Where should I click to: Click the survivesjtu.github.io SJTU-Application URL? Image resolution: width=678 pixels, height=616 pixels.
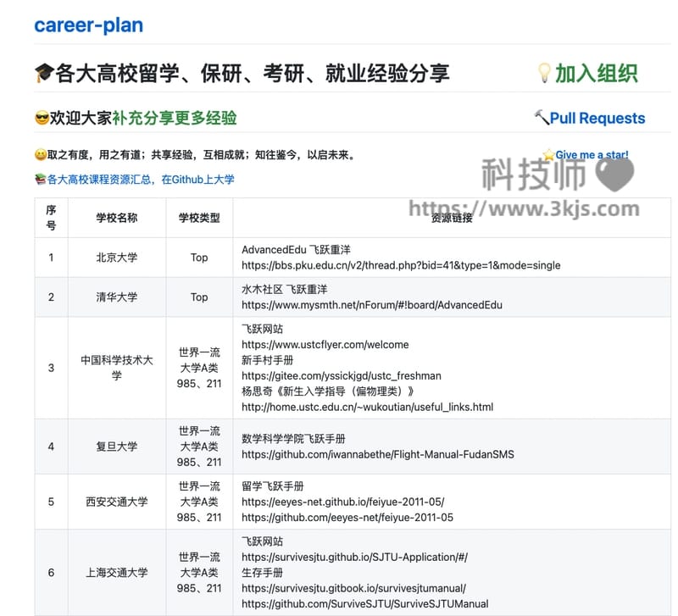354,558
